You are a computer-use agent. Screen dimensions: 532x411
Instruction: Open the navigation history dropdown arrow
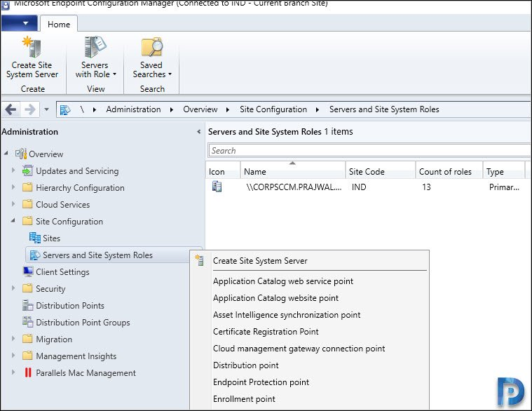46,109
